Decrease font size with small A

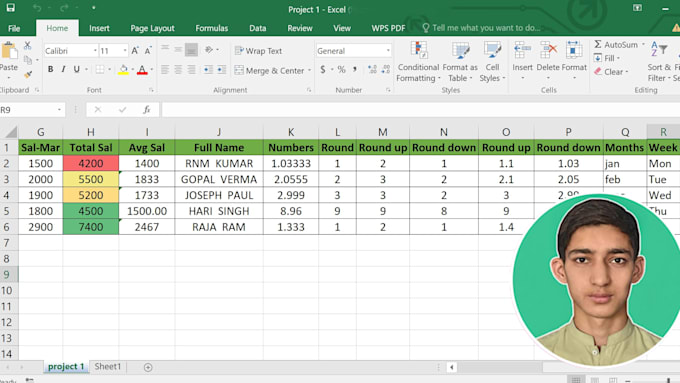tap(148, 51)
